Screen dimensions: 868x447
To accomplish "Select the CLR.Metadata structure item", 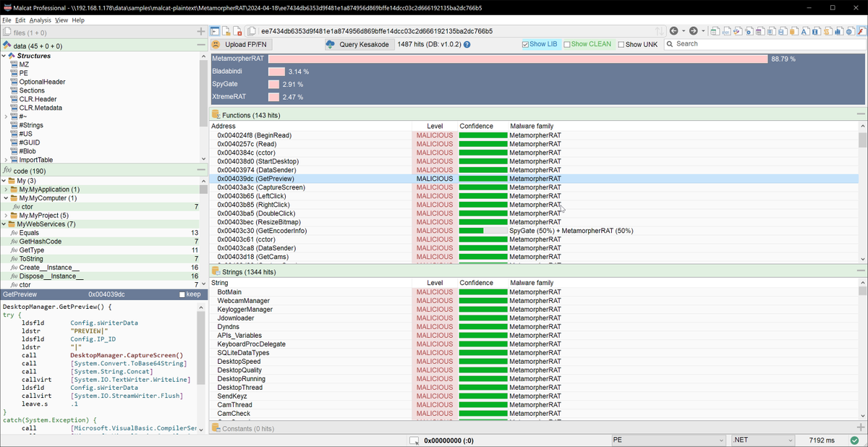I will (x=41, y=108).
